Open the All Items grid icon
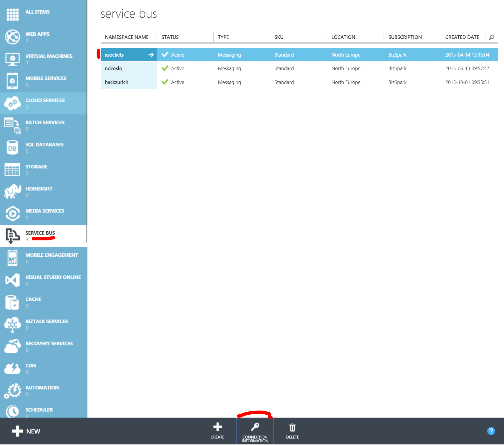 tap(13, 14)
